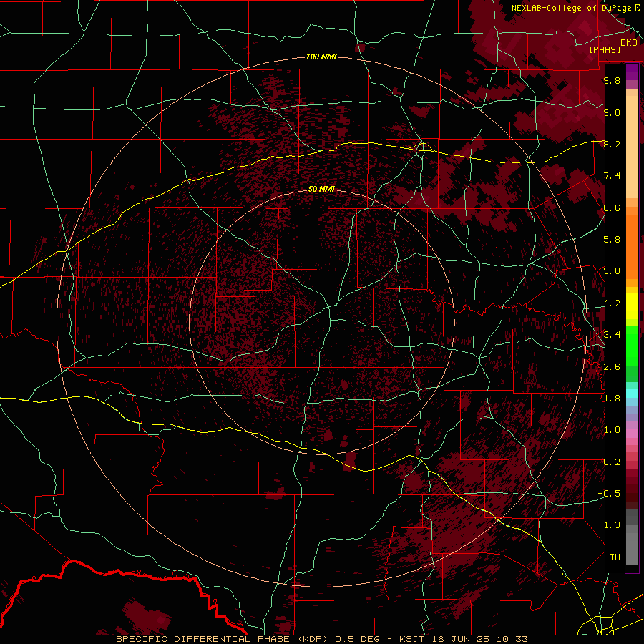
Task: Pick the 8.2 scale value label
Action: [612, 144]
